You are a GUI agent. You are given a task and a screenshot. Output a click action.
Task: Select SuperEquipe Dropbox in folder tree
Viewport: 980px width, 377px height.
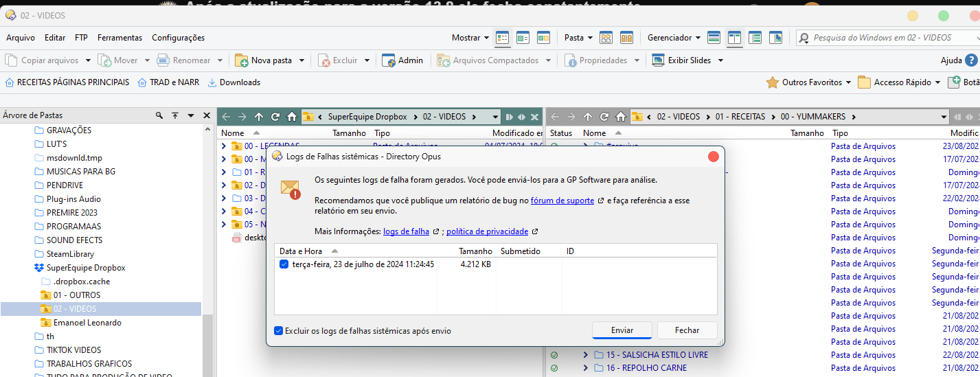click(x=86, y=268)
